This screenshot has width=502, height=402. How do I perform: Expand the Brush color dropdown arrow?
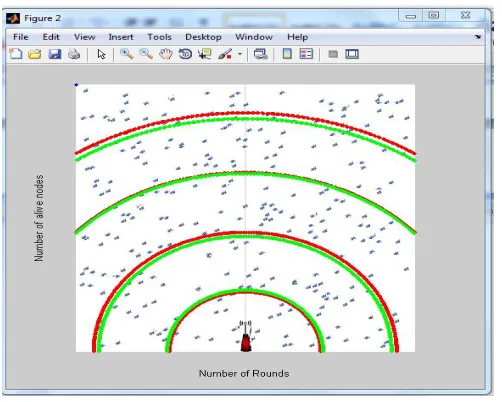pyautogui.click(x=240, y=54)
